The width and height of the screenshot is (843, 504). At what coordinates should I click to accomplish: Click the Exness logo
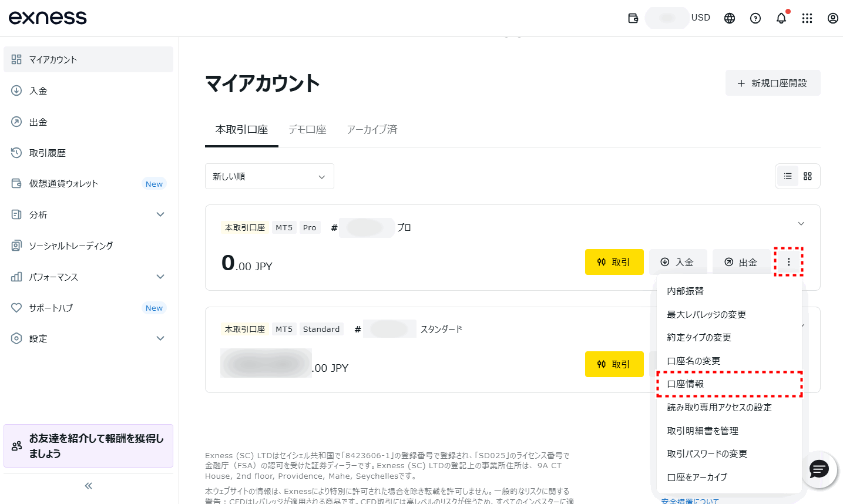click(x=48, y=18)
